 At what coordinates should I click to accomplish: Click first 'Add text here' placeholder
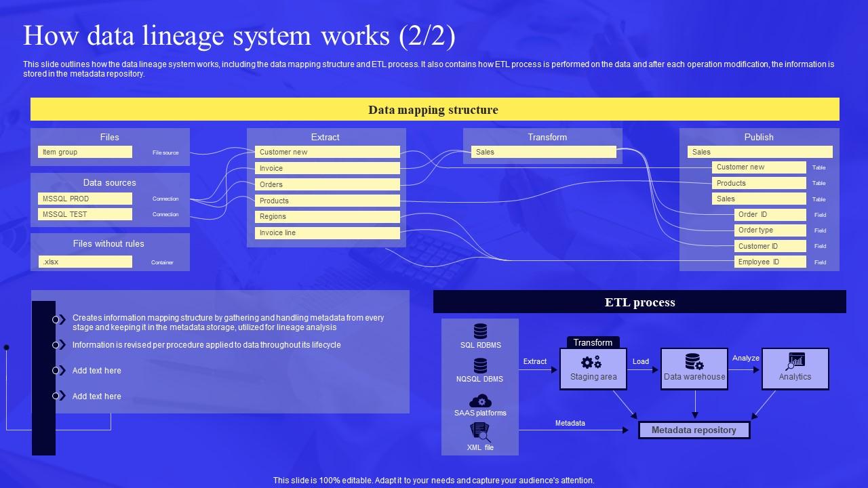click(x=97, y=371)
